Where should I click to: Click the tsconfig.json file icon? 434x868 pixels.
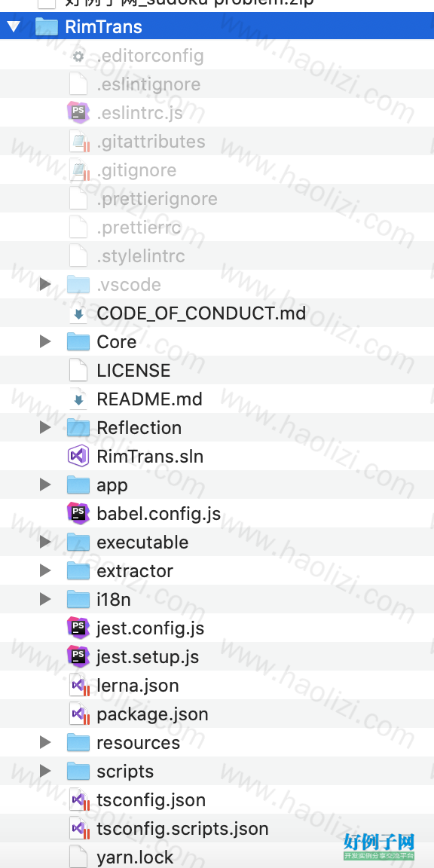coord(79,800)
